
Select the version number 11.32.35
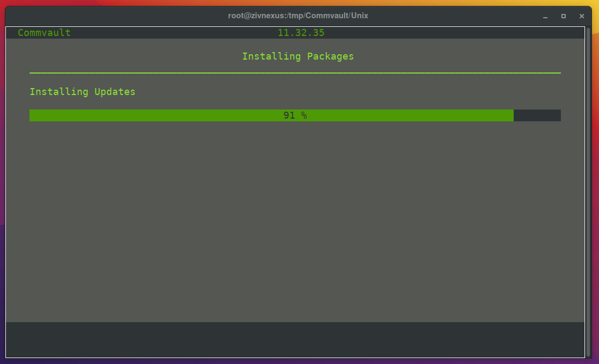pos(301,33)
